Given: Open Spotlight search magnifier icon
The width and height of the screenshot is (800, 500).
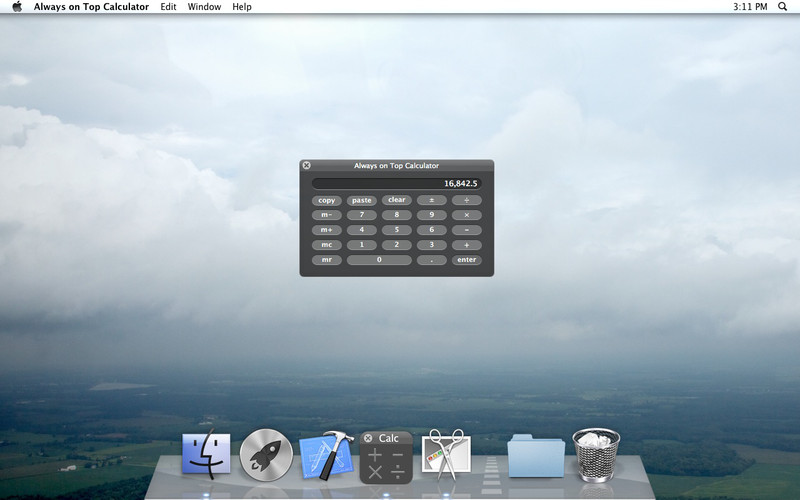Looking at the screenshot, I should 782,7.
